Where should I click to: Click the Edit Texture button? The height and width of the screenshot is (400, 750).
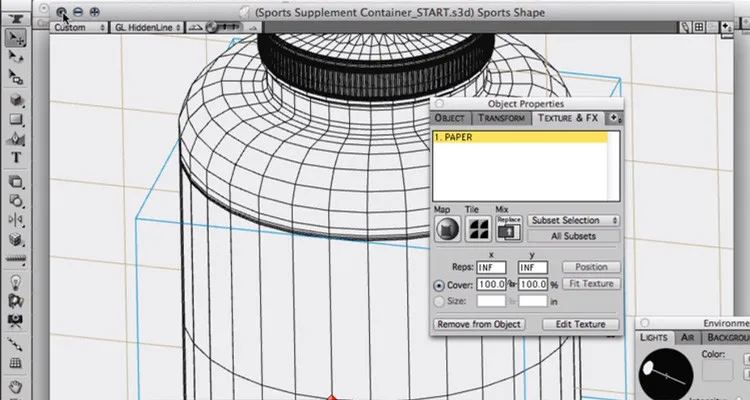pyautogui.click(x=580, y=324)
